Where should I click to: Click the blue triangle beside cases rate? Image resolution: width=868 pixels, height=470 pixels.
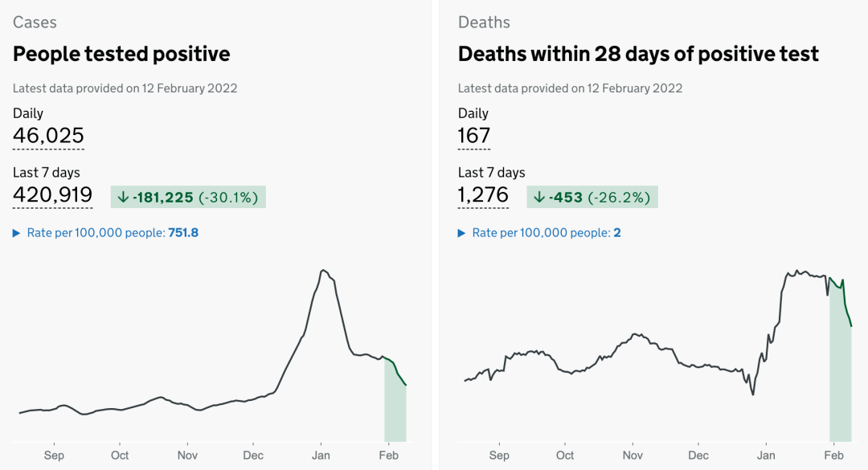(x=17, y=233)
